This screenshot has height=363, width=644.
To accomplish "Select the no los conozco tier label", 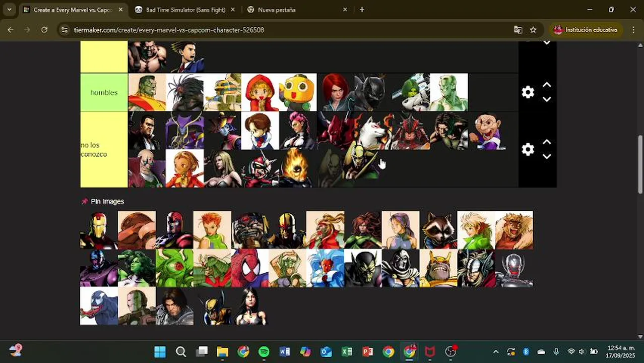I will 104,149.
